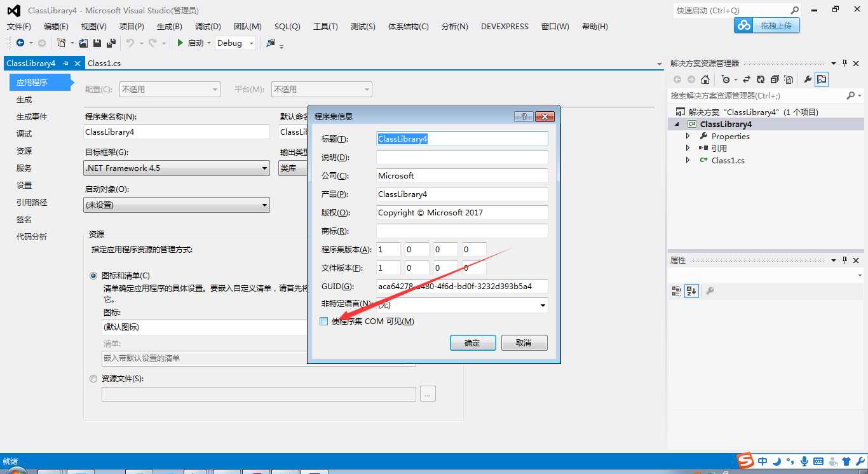Click the help question mark in 程序集信息 dialog
Image resolution: width=868 pixels, height=474 pixels.
[524, 116]
